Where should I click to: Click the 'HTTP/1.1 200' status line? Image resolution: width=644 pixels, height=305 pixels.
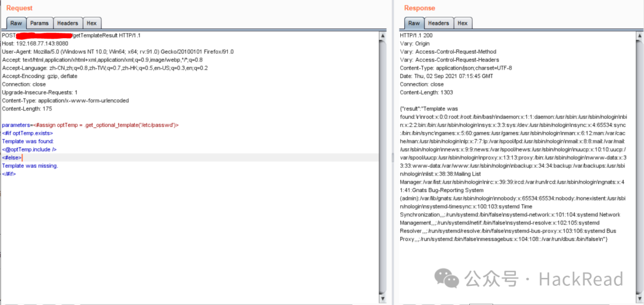point(416,35)
